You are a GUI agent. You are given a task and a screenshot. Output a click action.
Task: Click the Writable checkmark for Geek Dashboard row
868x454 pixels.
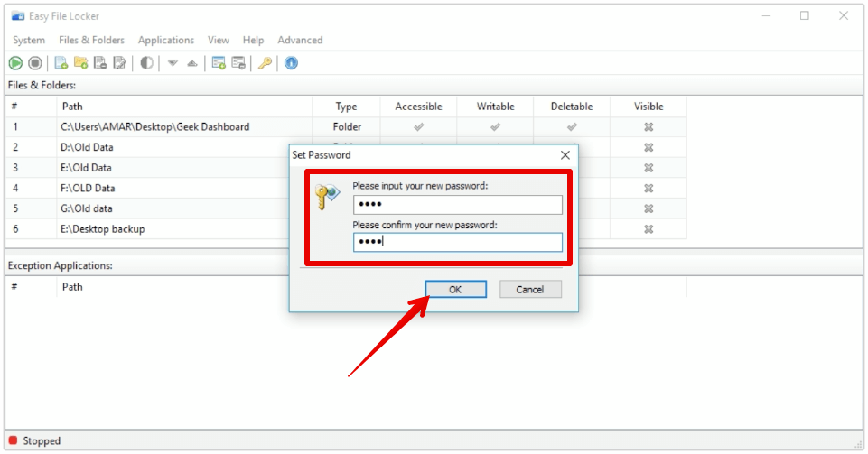click(x=496, y=127)
